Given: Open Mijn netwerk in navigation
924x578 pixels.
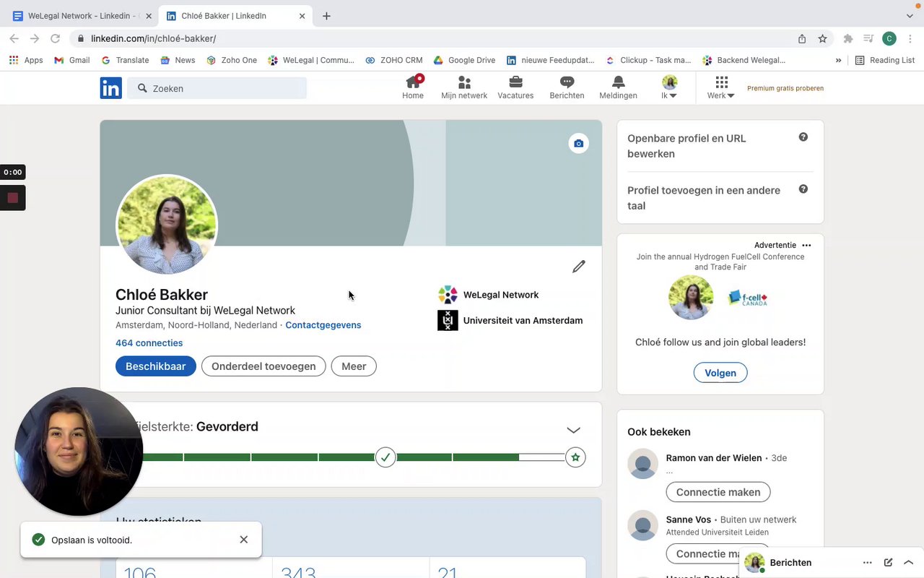Looking at the screenshot, I should point(464,87).
